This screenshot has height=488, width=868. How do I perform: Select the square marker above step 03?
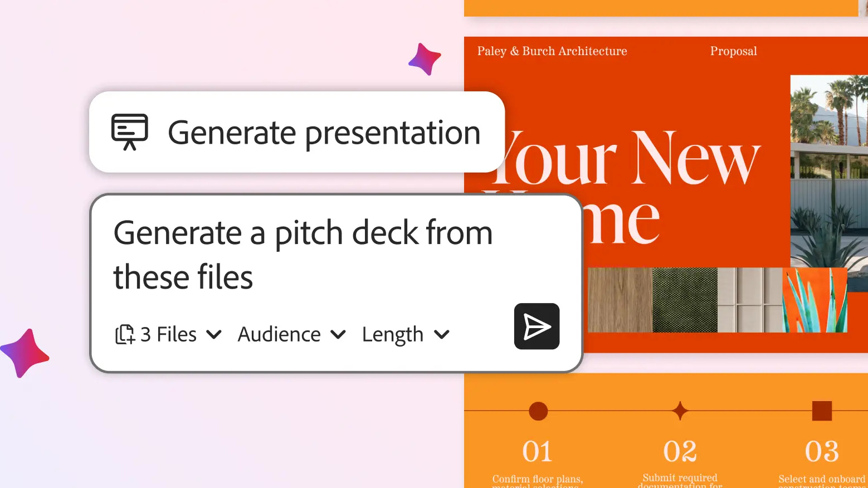click(822, 411)
